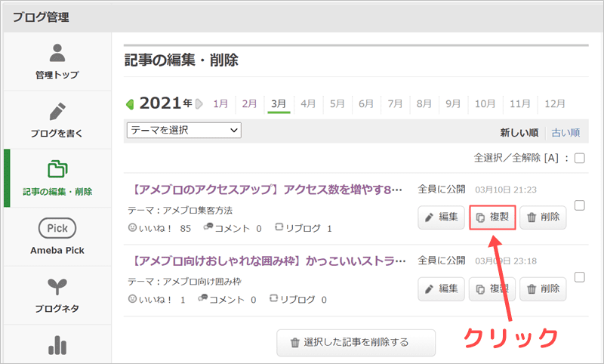Select the 5月 tab

click(x=337, y=103)
